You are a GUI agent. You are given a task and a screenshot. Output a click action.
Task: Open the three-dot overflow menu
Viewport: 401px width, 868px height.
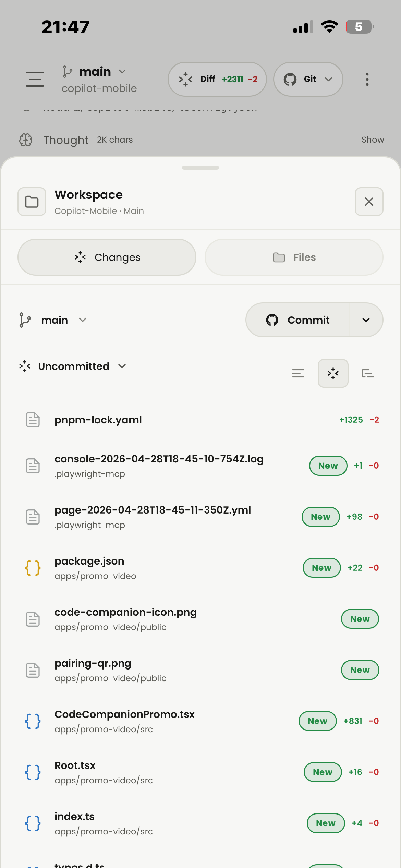367,79
